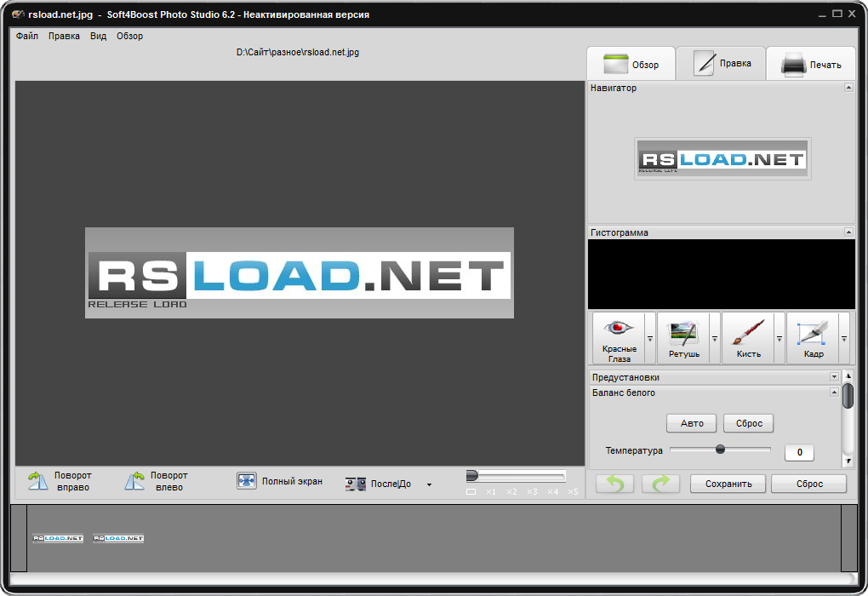This screenshot has height=596, width=868.
Task: Rotate image left (Поворот влево)
Action: tap(156, 481)
